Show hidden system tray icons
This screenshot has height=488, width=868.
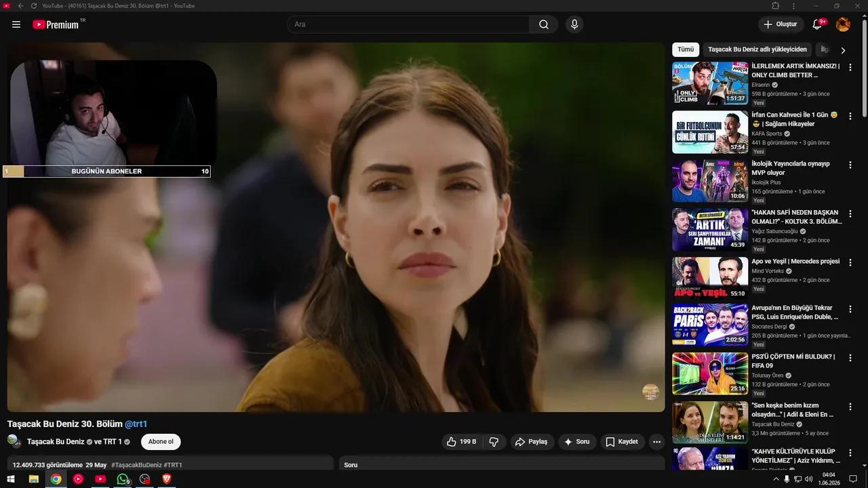776,479
